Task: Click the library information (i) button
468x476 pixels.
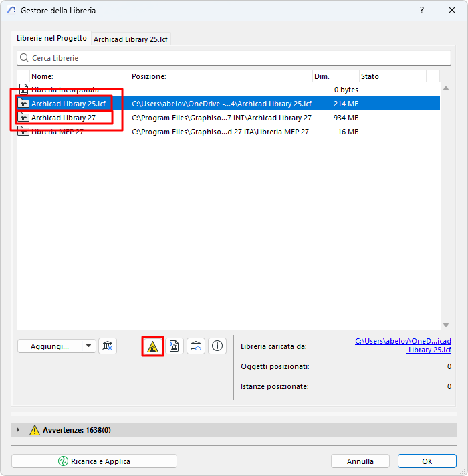Action: pyautogui.click(x=217, y=346)
